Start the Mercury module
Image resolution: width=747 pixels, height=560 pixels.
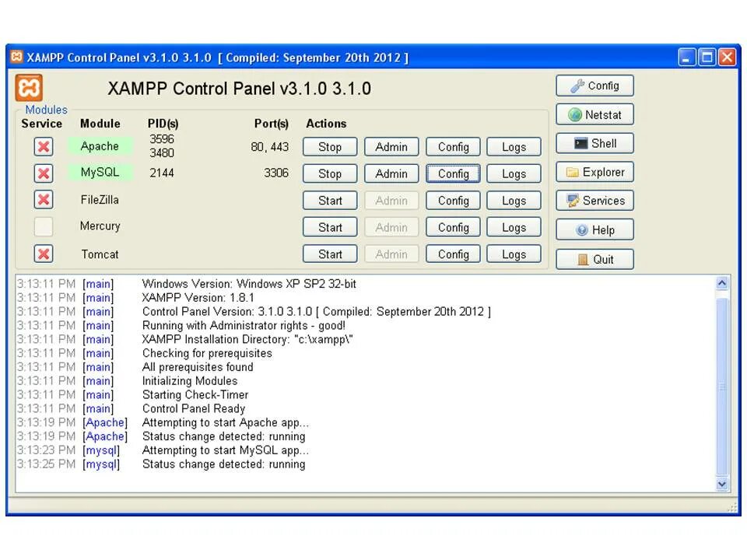[330, 227]
